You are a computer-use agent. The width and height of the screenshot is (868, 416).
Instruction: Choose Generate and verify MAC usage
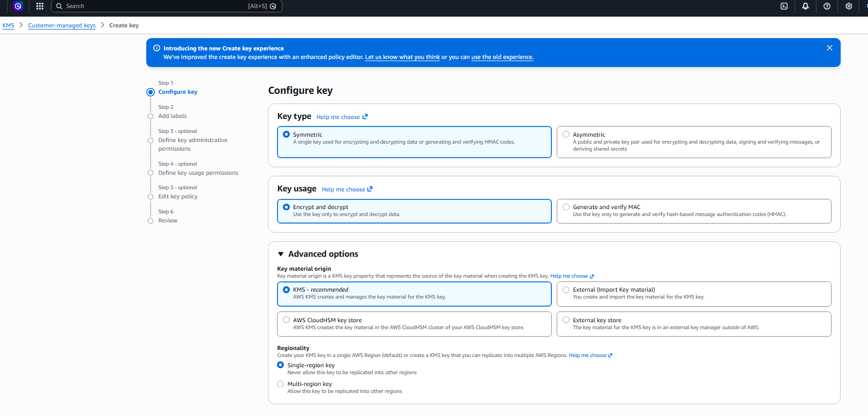click(694, 211)
